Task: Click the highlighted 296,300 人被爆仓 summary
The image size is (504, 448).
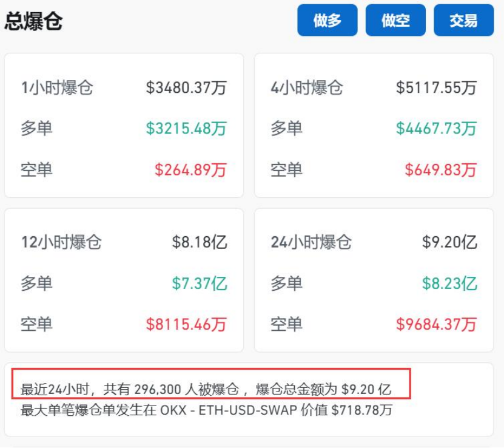Action: point(206,389)
